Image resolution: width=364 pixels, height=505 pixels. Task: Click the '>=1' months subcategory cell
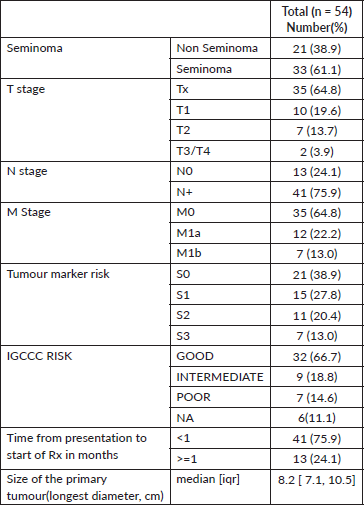[x=220, y=459]
